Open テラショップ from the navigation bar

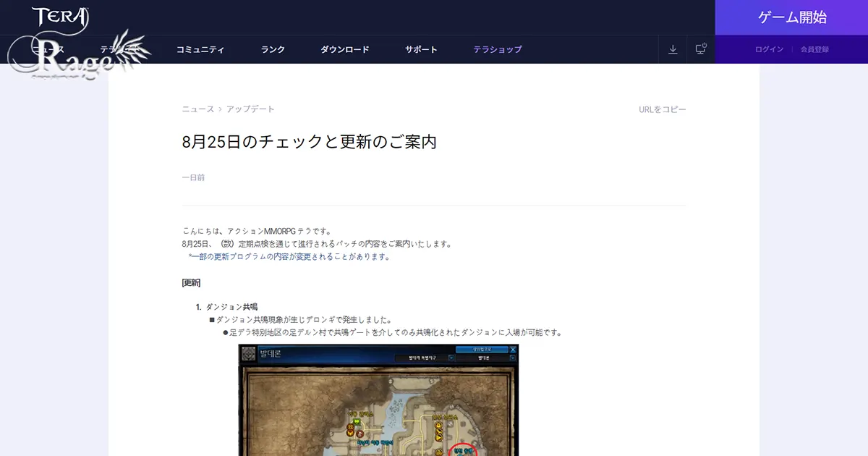click(x=497, y=49)
